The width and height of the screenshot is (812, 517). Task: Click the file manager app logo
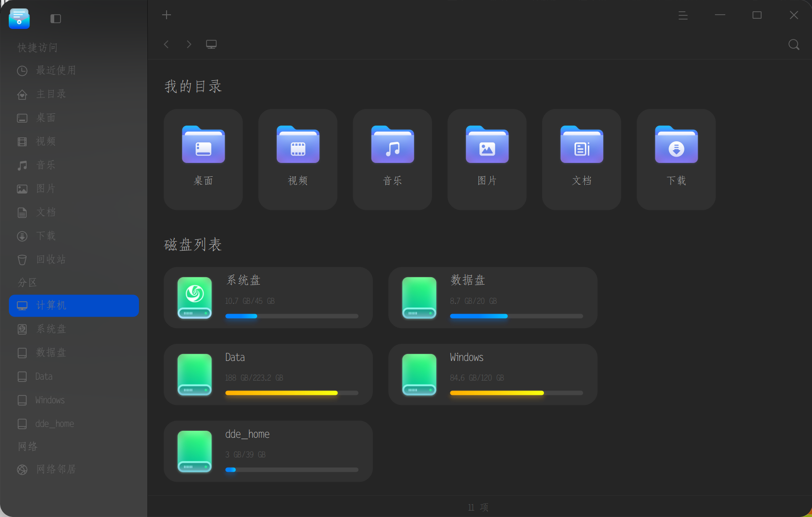19,19
